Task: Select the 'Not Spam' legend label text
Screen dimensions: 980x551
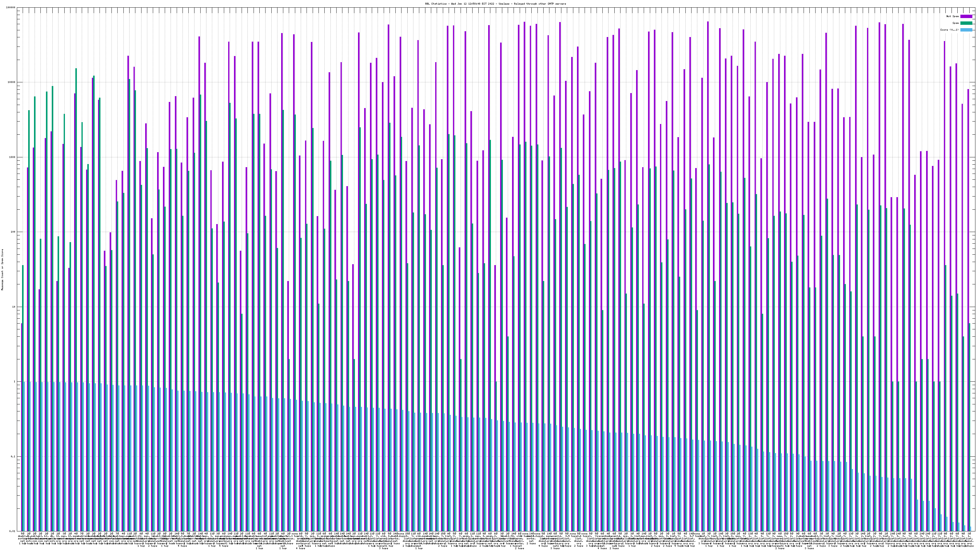Action: (x=953, y=16)
